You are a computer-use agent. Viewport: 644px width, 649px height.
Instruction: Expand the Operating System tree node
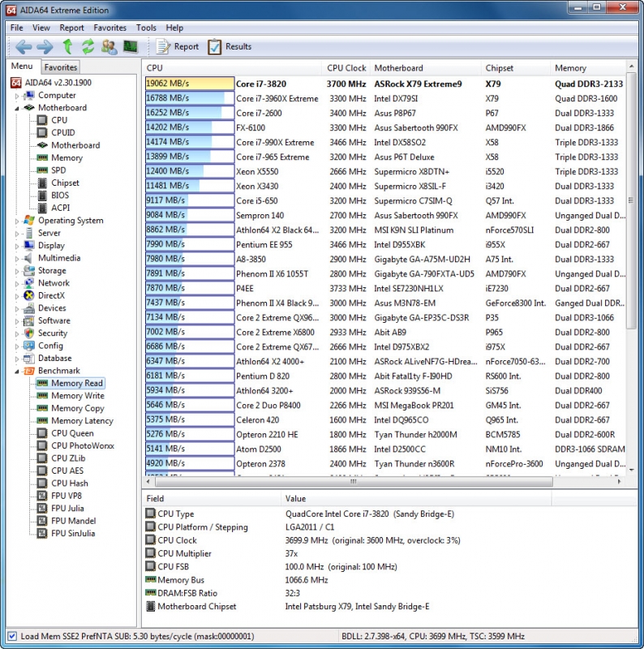coord(17,221)
